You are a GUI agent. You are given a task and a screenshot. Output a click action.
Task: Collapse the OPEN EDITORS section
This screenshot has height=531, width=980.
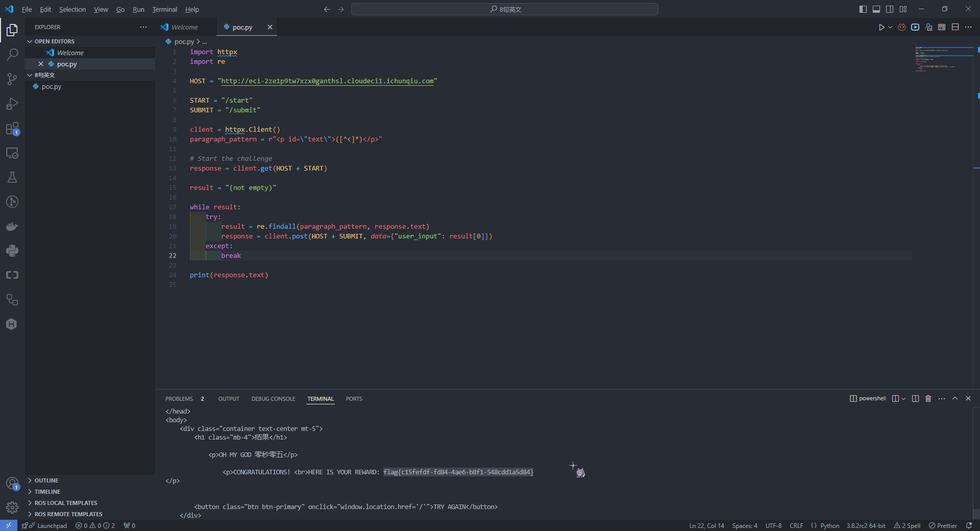[54, 41]
